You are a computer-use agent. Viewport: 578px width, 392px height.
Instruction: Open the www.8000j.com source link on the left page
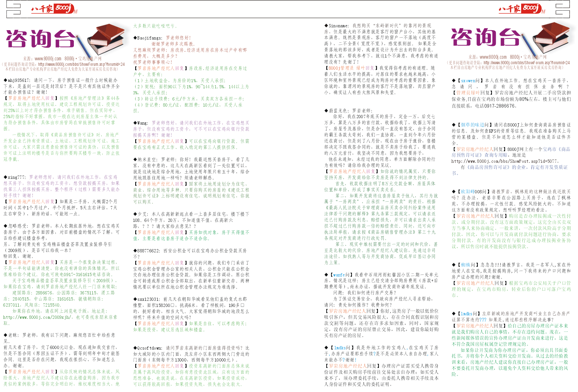click(x=48, y=58)
